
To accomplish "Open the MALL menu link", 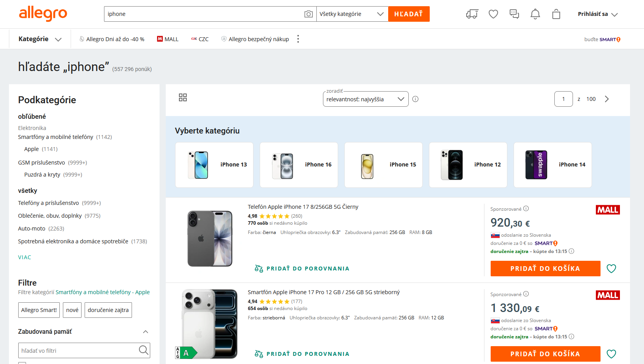I will click(x=168, y=39).
